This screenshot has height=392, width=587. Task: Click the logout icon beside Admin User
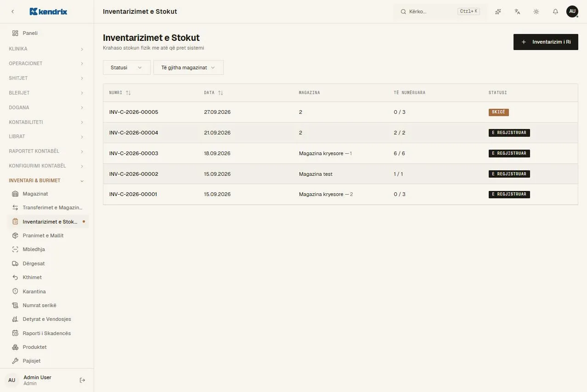[x=83, y=380]
